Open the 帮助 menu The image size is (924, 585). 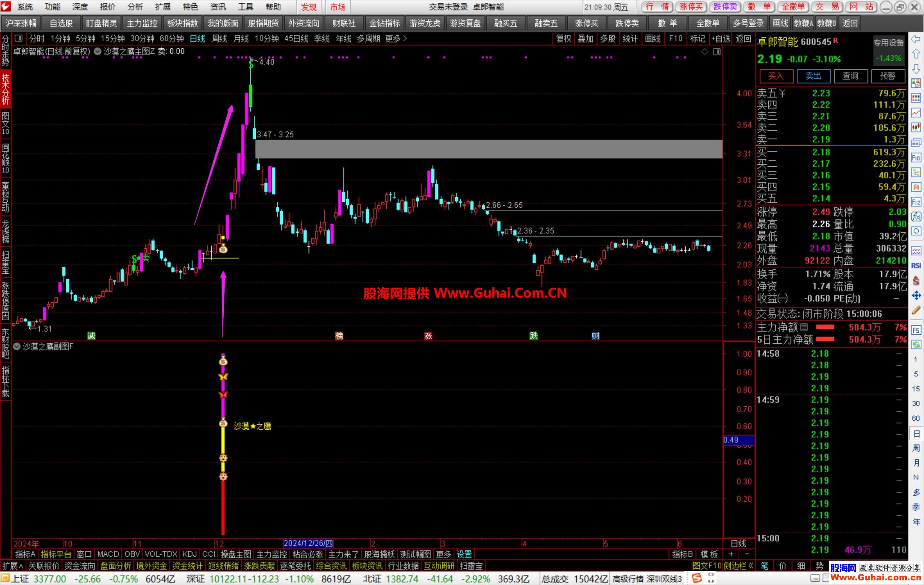pyautogui.click(x=273, y=7)
